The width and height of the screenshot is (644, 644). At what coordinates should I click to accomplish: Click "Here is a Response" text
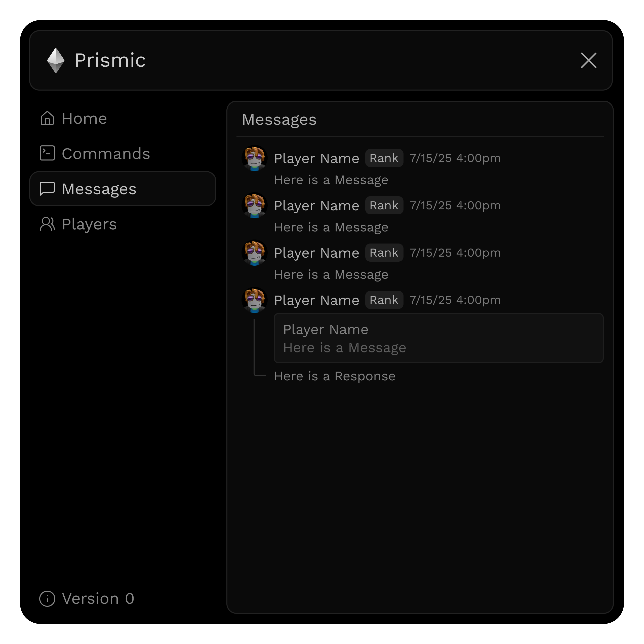(335, 376)
